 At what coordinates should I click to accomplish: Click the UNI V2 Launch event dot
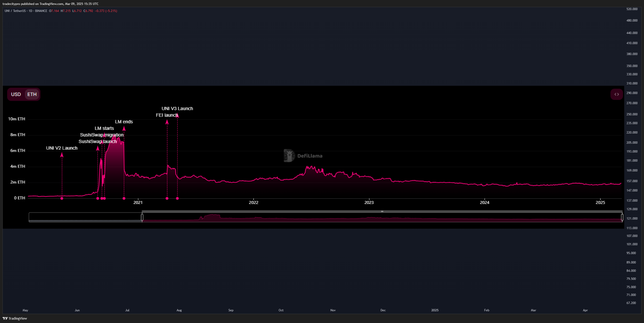pyautogui.click(x=62, y=199)
